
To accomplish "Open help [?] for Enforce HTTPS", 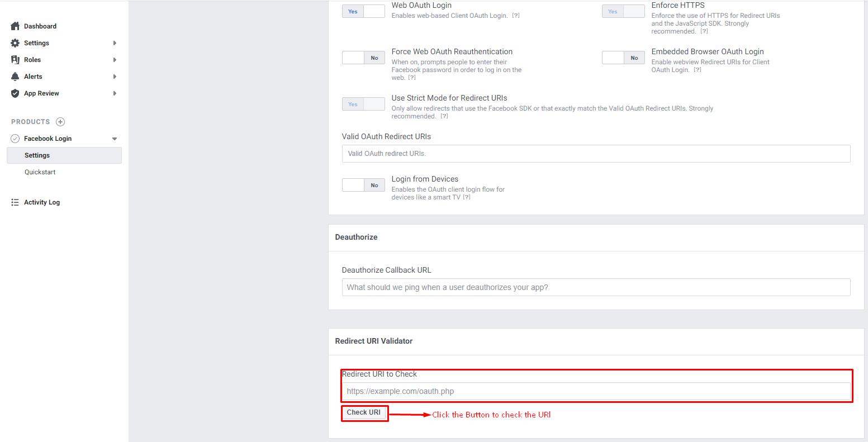I will pyautogui.click(x=704, y=31).
